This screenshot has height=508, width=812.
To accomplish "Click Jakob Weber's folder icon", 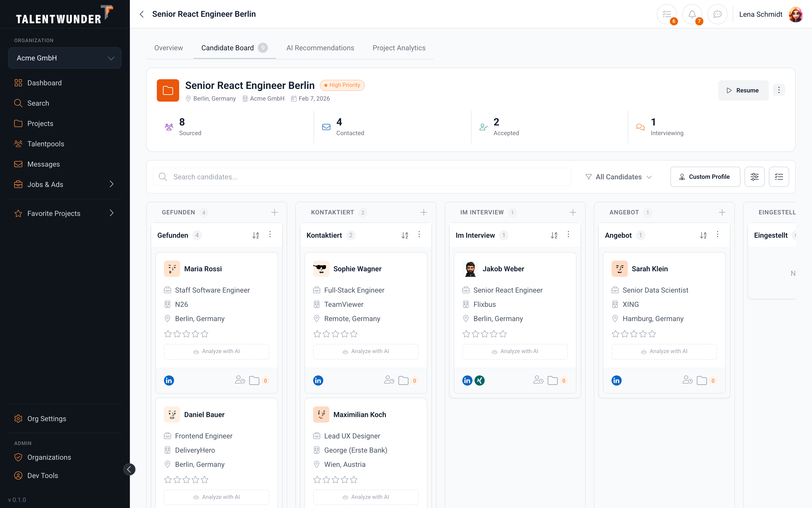I will point(552,380).
